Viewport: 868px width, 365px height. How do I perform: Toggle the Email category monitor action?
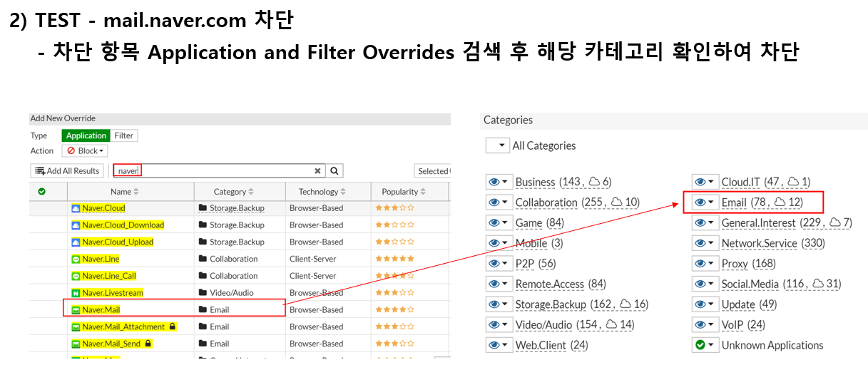click(705, 202)
